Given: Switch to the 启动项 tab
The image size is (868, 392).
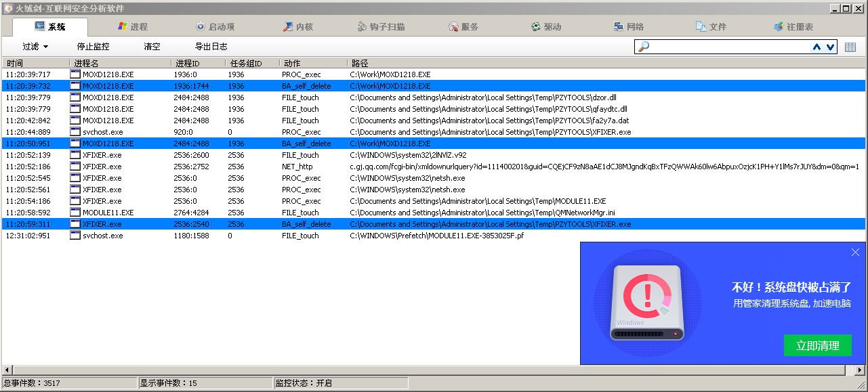Looking at the screenshot, I should coord(215,27).
